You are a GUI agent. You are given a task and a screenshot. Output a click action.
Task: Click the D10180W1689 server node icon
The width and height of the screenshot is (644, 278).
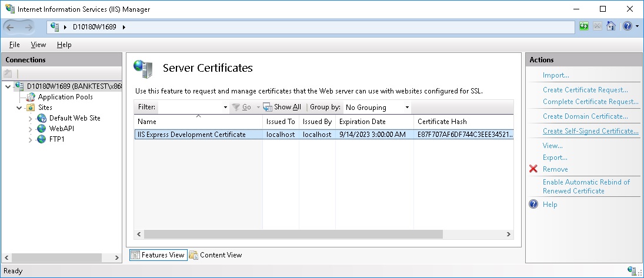[x=19, y=86]
